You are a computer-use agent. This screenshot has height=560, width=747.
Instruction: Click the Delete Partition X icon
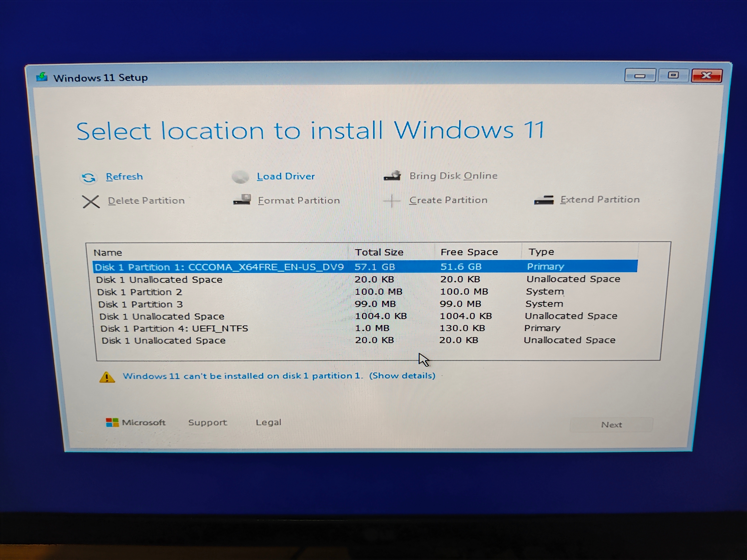[91, 201]
